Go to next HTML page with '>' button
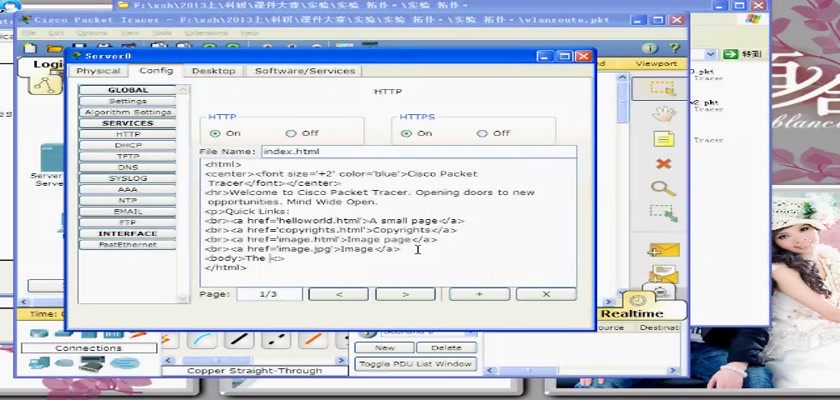 (405, 294)
